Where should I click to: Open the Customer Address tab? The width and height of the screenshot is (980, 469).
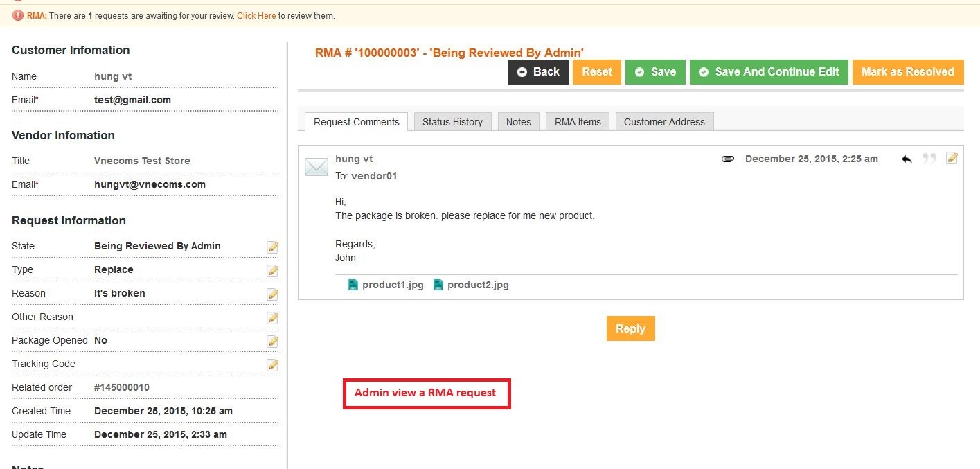click(x=664, y=122)
